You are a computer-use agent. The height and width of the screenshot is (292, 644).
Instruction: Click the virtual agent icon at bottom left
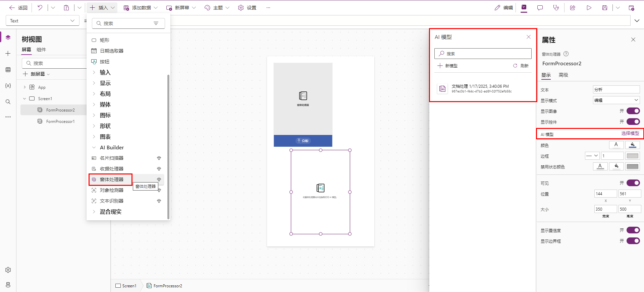pyautogui.click(x=8, y=285)
